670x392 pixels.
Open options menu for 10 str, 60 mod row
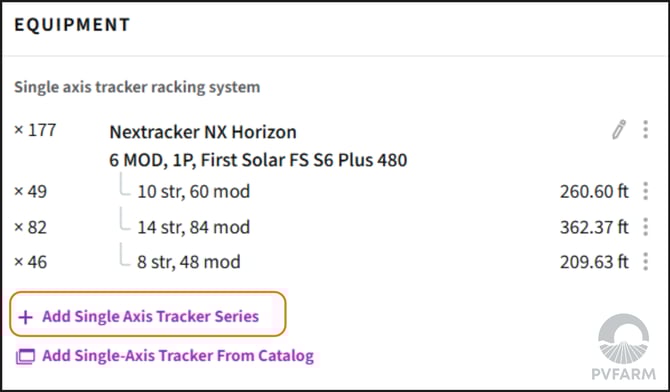coord(646,191)
